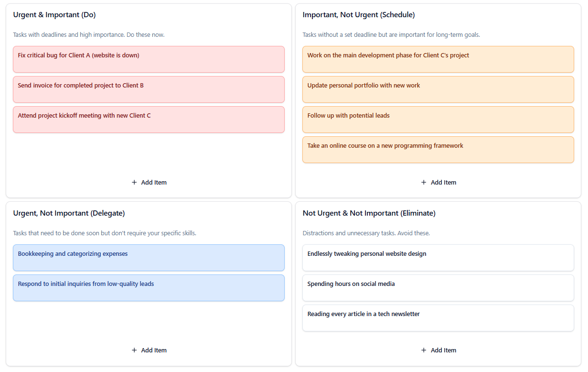This screenshot has height=372, width=588.
Task: Open the online course on programming framework task
Action: [438, 150]
